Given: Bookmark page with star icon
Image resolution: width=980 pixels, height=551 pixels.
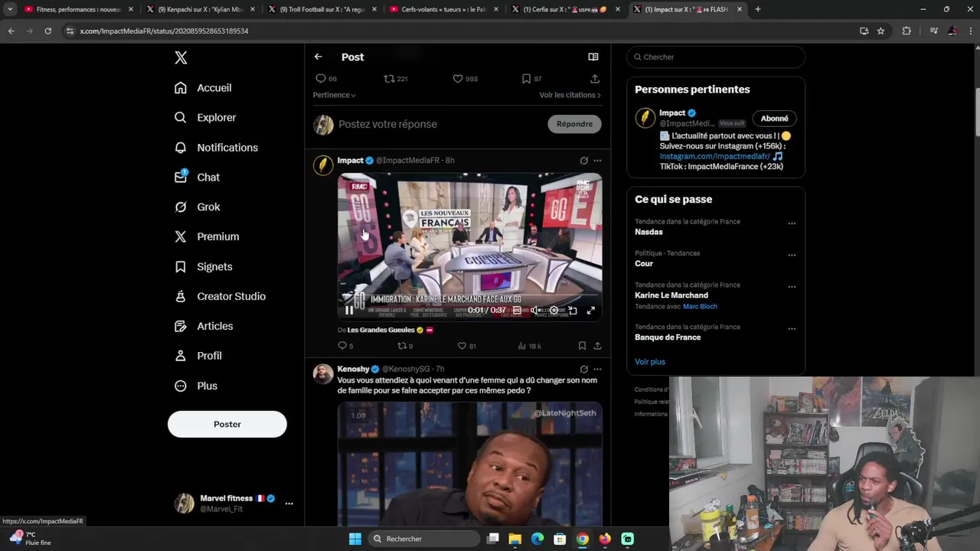Looking at the screenshot, I should click(880, 31).
